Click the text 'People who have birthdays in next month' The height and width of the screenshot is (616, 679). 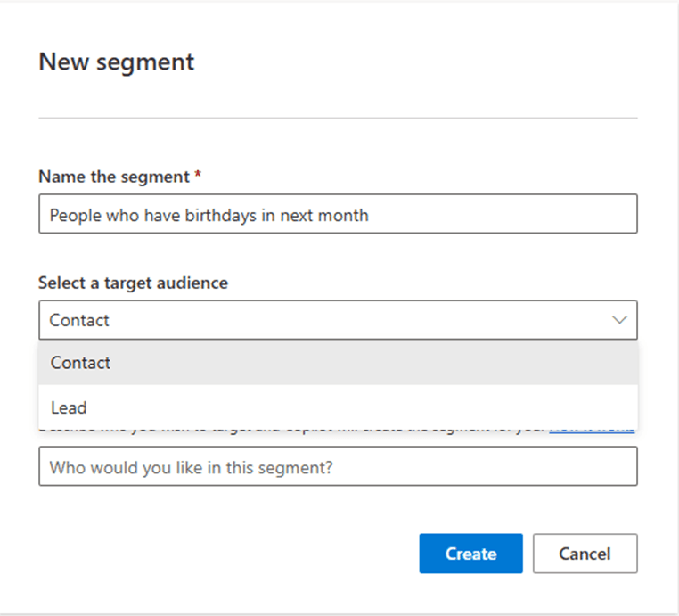coord(209,215)
